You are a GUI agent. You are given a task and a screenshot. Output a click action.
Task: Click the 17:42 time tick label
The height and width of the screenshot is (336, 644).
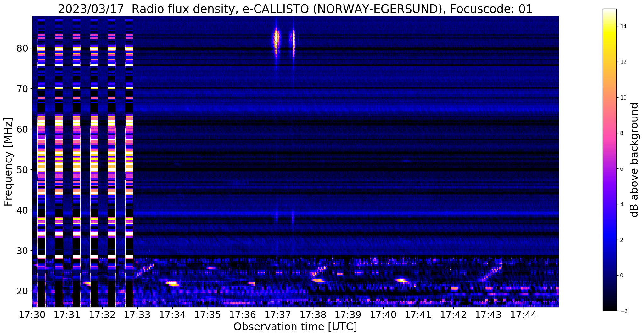pos(453,315)
